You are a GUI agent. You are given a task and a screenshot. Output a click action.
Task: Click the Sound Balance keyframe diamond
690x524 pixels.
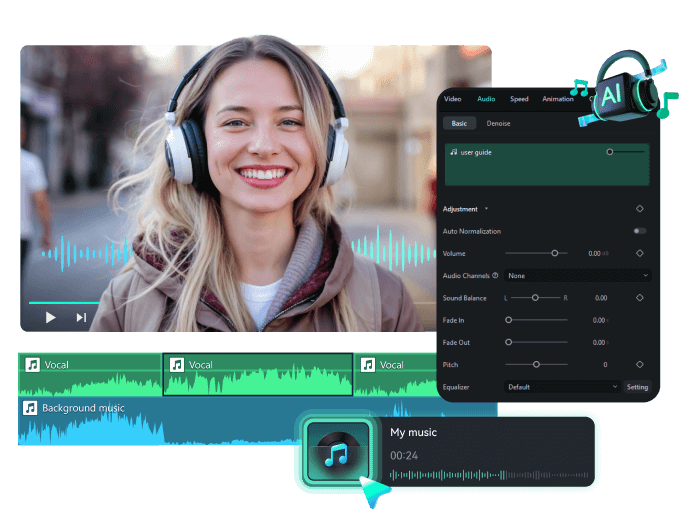coord(639,298)
